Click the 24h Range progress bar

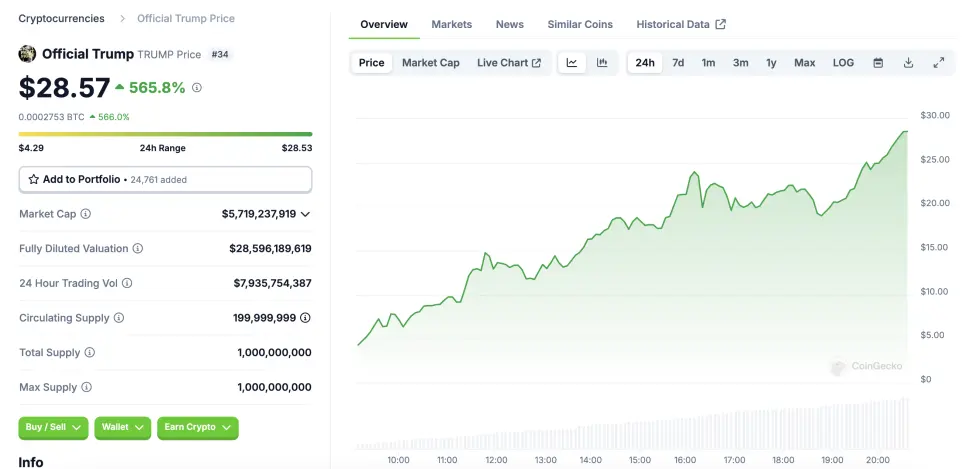click(x=165, y=134)
